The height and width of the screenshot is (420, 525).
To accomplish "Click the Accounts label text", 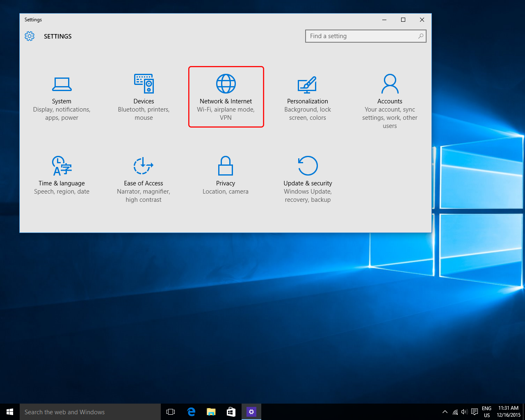I will point(390,101).
